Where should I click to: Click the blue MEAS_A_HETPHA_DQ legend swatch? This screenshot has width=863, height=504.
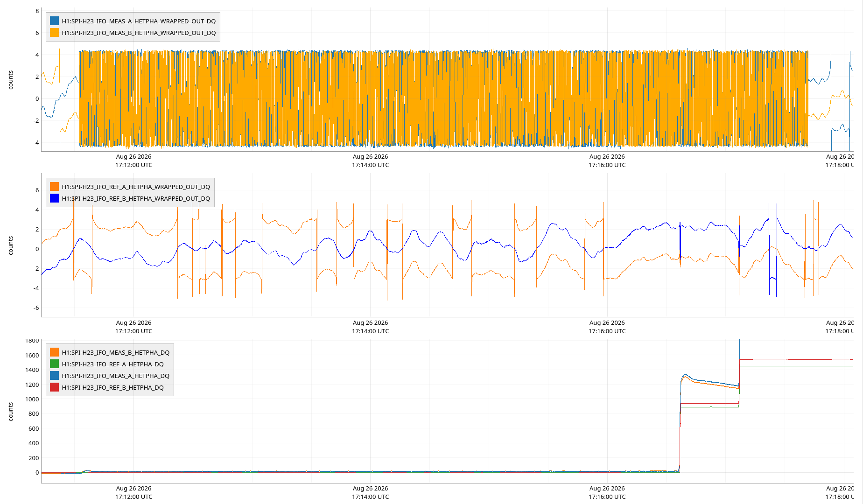(x=55, y=376)
